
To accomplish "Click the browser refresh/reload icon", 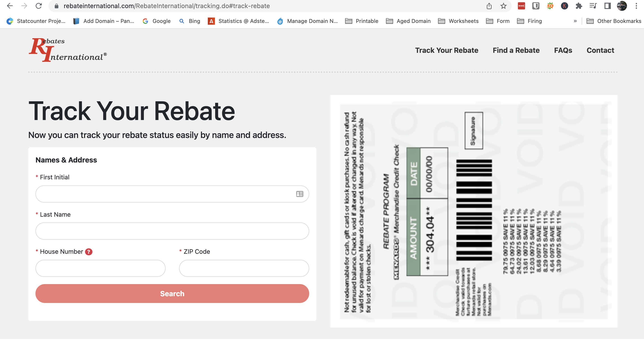I will point(39,6).
